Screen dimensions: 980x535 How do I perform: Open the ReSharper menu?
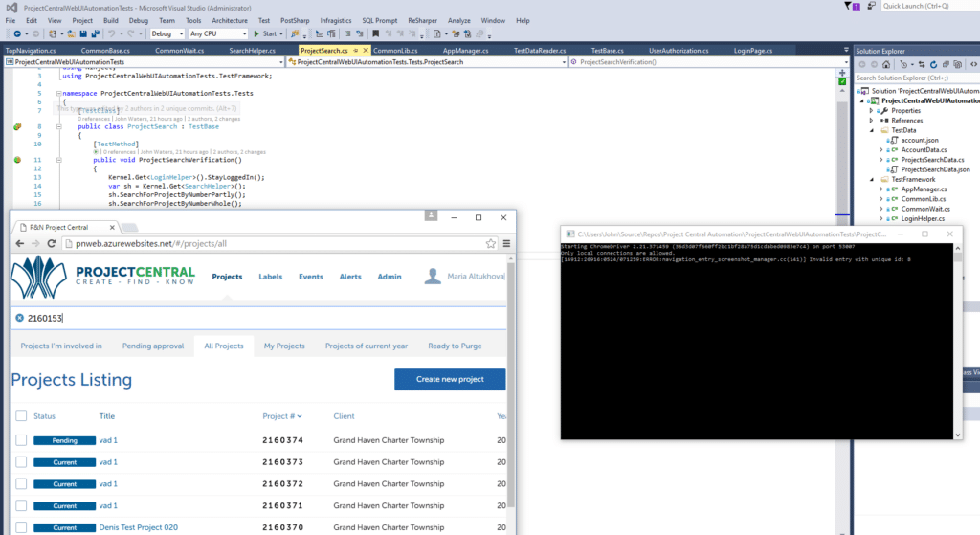click(x=422, y=21)
